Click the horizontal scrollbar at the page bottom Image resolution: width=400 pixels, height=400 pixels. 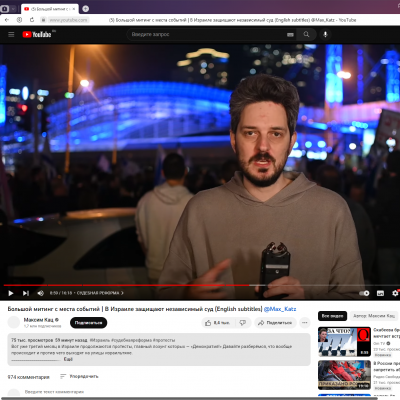[200, 398]
